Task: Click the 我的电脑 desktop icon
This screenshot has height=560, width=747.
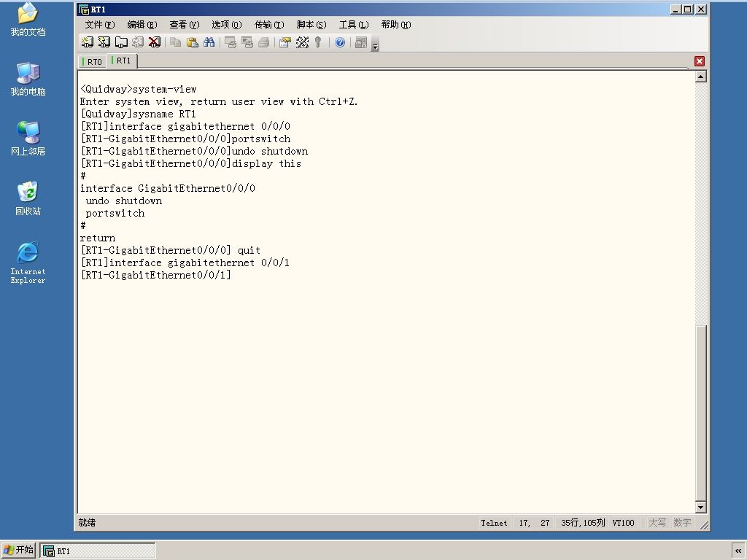Action: (x=28, y=79)
